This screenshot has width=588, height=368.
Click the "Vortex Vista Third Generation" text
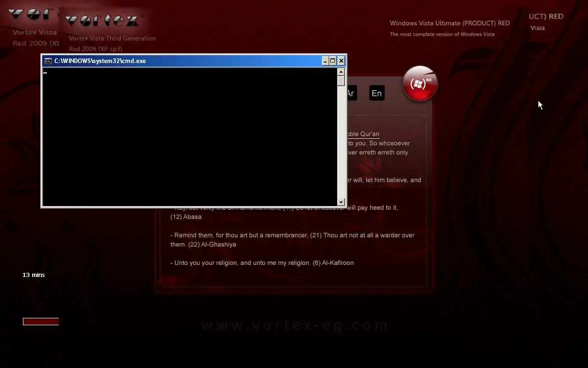112,38
